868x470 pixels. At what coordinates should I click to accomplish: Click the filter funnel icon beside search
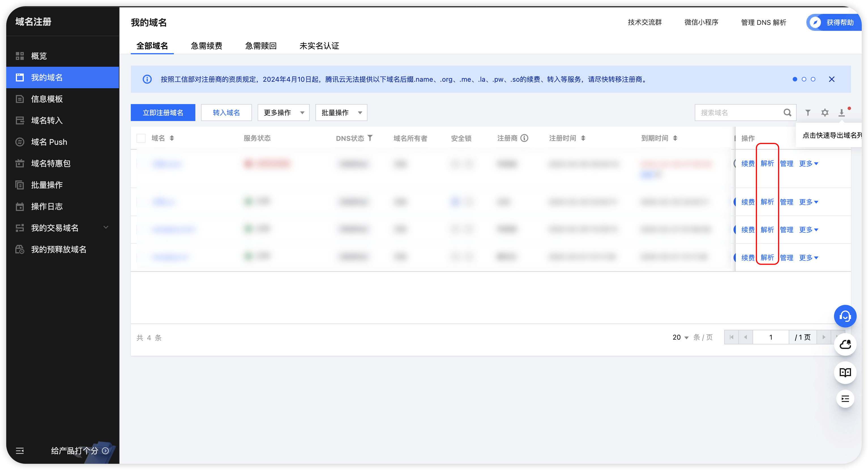tap(808, 113)
